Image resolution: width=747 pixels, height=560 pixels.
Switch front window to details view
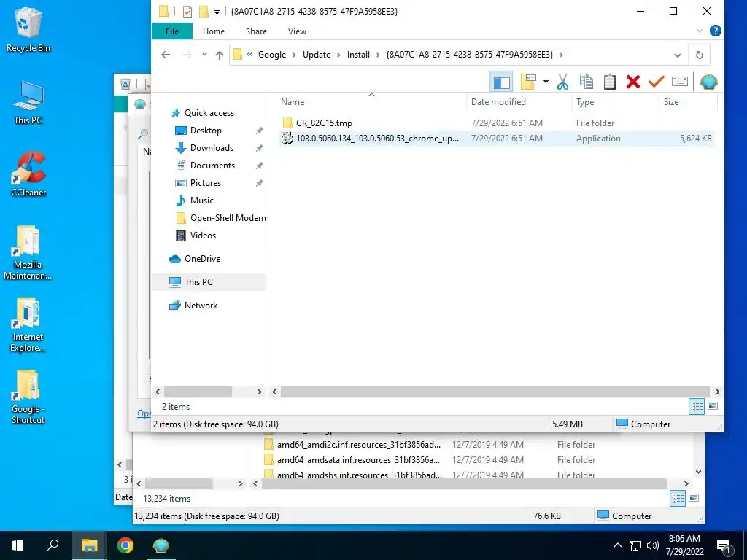697,407
